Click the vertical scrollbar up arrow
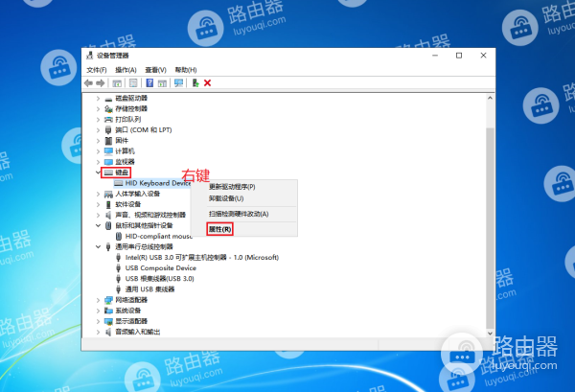Image resolution: width=575 pixels, height=392 pixels. 491,98
